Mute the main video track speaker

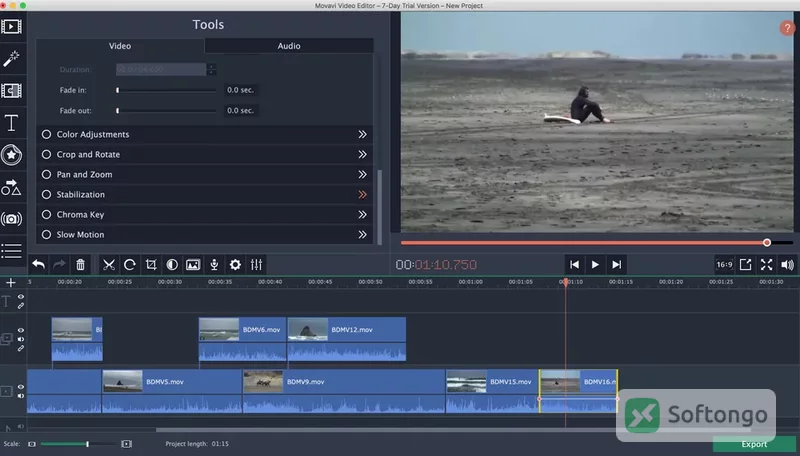(21, 395)
